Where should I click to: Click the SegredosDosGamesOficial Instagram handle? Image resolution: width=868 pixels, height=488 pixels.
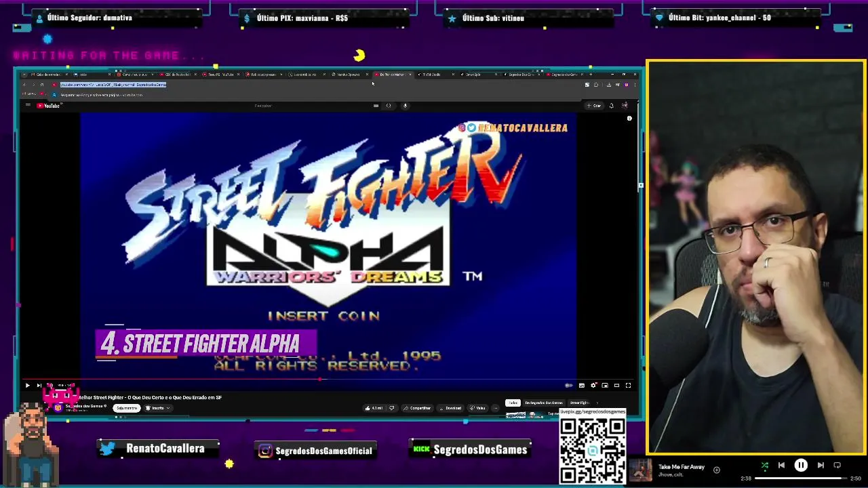click(x=323, y=451)
